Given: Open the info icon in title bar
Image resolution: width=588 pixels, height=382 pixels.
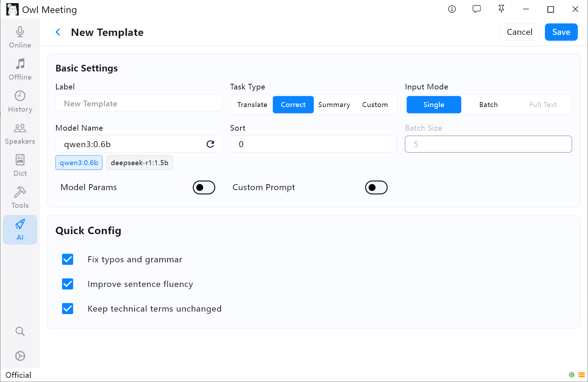Looking at the screenshot, I should pyautogui.click(x=452, y=10).
